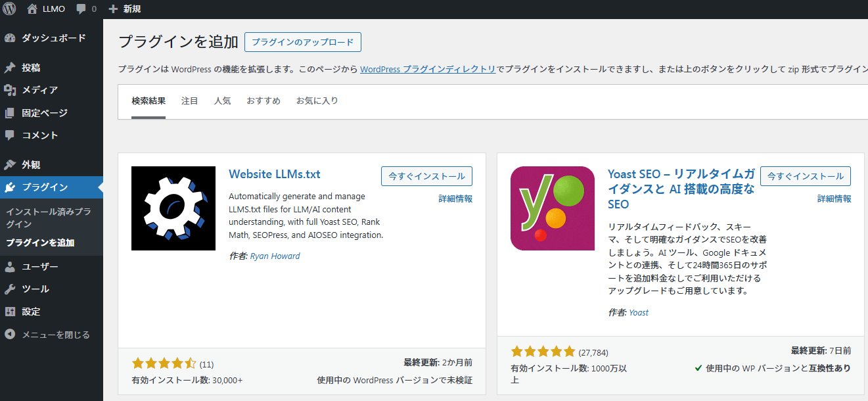Switch to the 人気 tab
Viewport: 868px width, 401px height.
point(222,101)
